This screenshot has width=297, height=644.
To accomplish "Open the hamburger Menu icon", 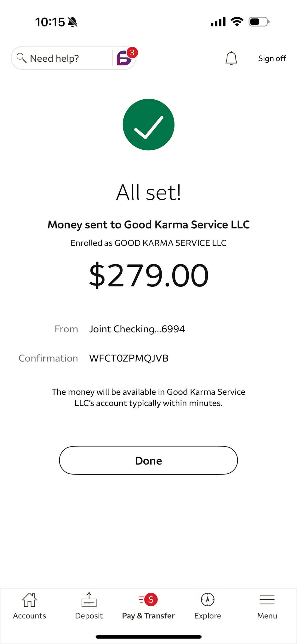I will click(x=267, y=600).
